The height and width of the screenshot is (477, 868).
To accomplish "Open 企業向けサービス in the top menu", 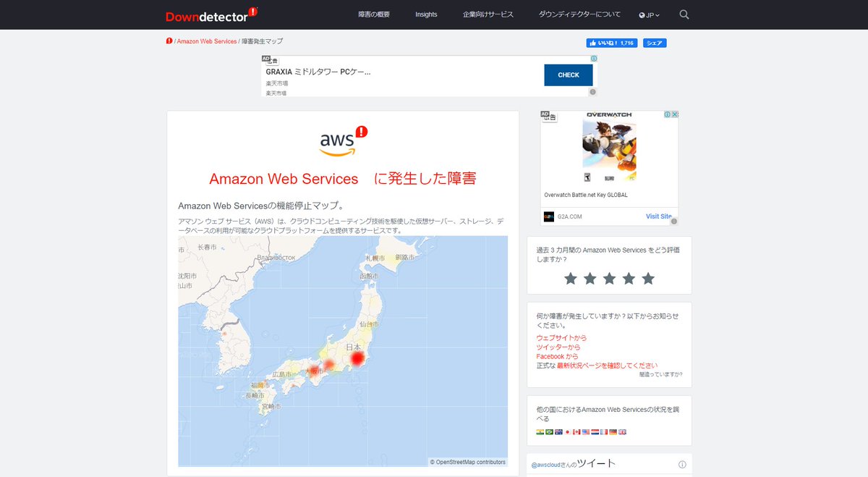I will pos(488,14).
